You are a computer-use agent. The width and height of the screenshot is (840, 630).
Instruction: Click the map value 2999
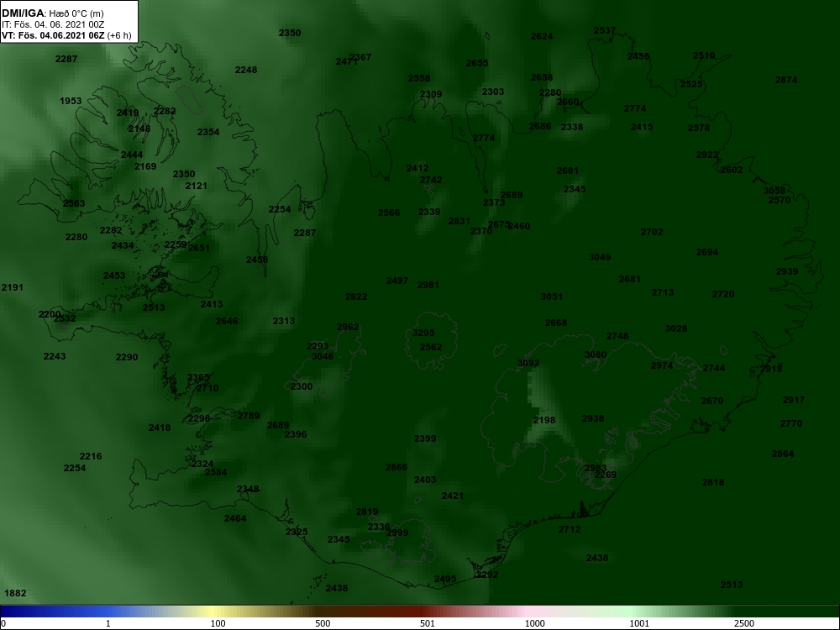pos(397,533)
